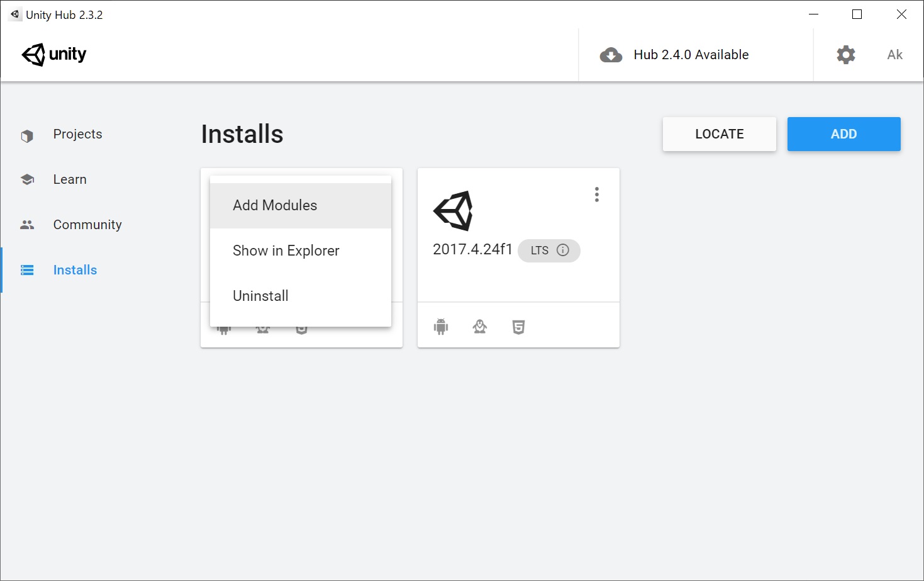Click the Community people icon

click(27, 225)
